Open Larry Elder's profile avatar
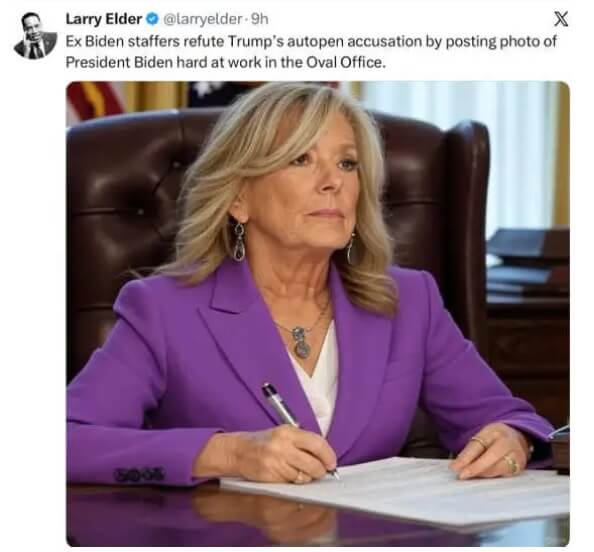Viewport: 594px width, 552px height. pyautogui.click(x=35, y=35)
